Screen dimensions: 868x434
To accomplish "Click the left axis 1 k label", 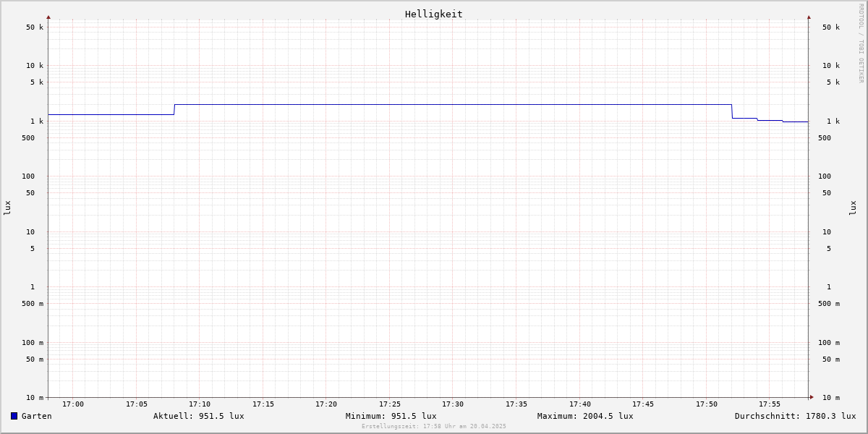I will (37, 122).
